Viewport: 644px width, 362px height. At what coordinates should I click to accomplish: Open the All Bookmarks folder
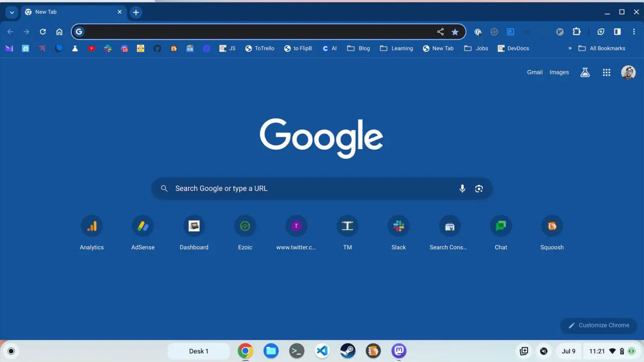click(602, 49)
